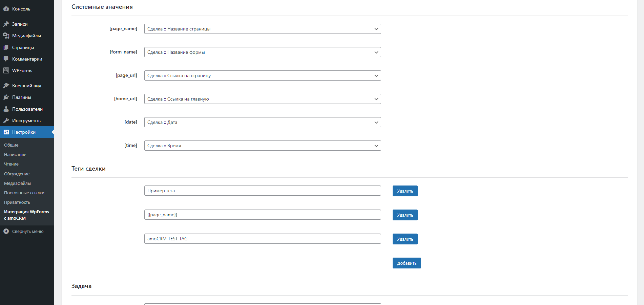
Task: Click the Инструменты wrench icon
Action: click(x=6, y=121)
